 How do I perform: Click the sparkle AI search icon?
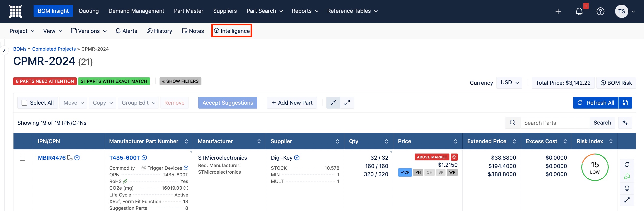pyautogui.click(x=625, y=123)
